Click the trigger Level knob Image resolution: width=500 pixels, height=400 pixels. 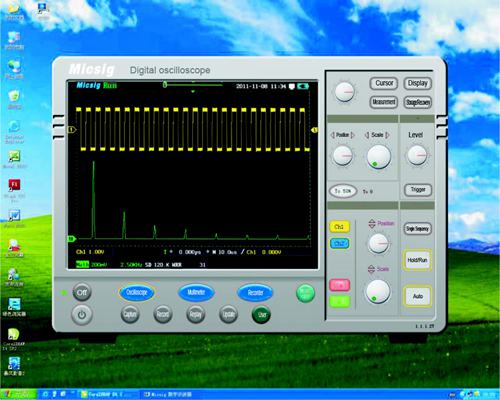pyautogui.click(x=417, y=156)
